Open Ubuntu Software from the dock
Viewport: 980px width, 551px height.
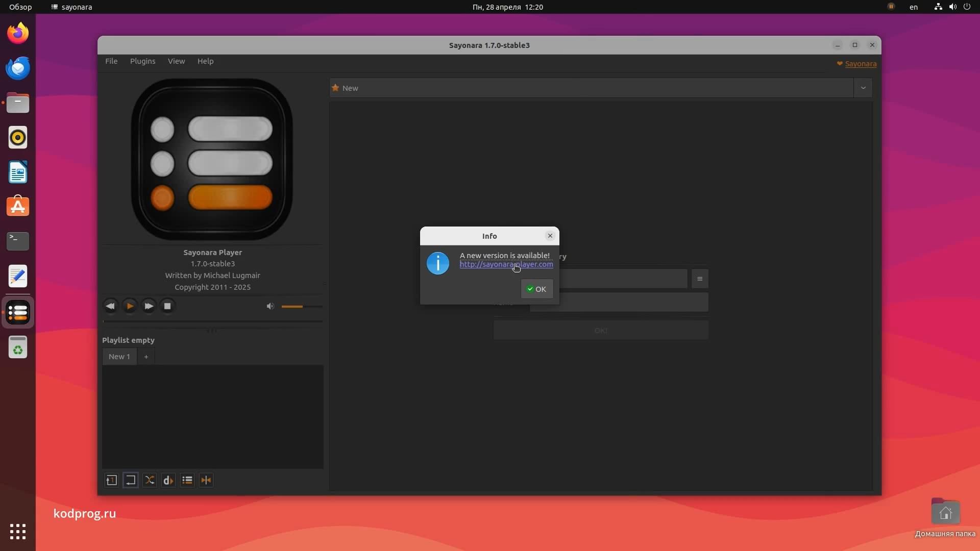pos(18,207)
